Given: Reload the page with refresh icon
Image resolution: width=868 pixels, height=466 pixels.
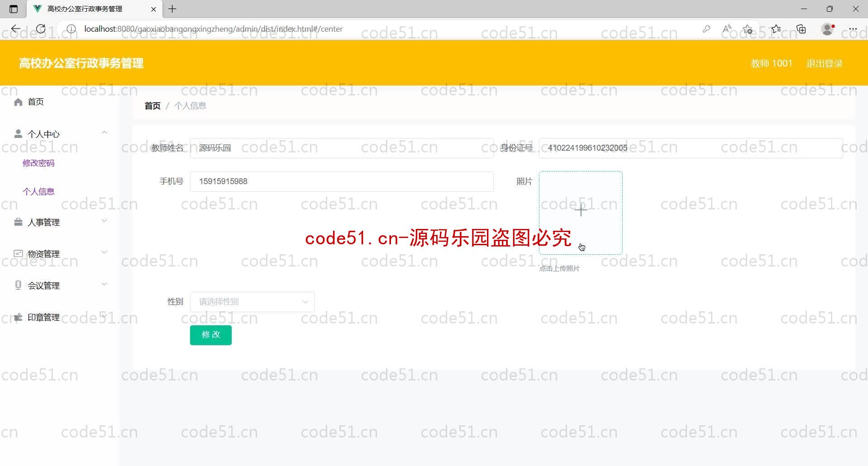Looking at the screenshot, I should 41,29.
